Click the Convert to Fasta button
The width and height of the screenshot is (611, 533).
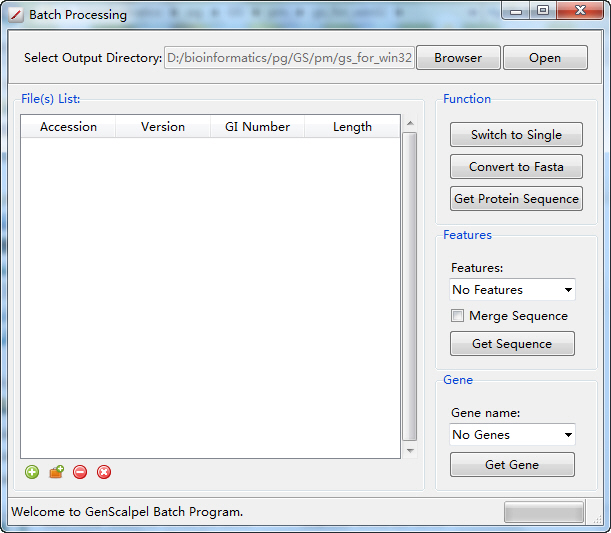pyautogui.click(x=516, y=167)
